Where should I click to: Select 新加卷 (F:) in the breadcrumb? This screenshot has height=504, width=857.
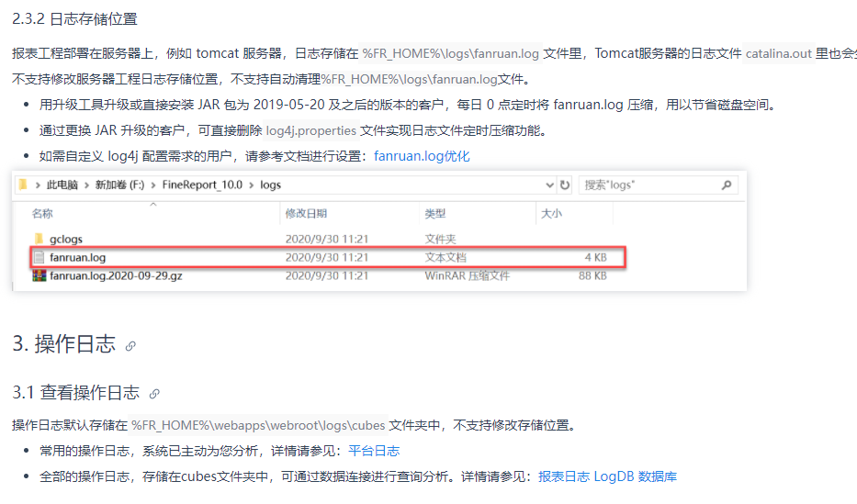(119, 185)
